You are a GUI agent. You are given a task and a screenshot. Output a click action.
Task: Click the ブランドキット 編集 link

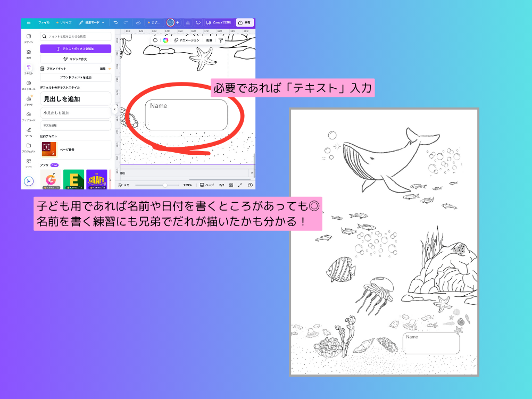[103, 69]
